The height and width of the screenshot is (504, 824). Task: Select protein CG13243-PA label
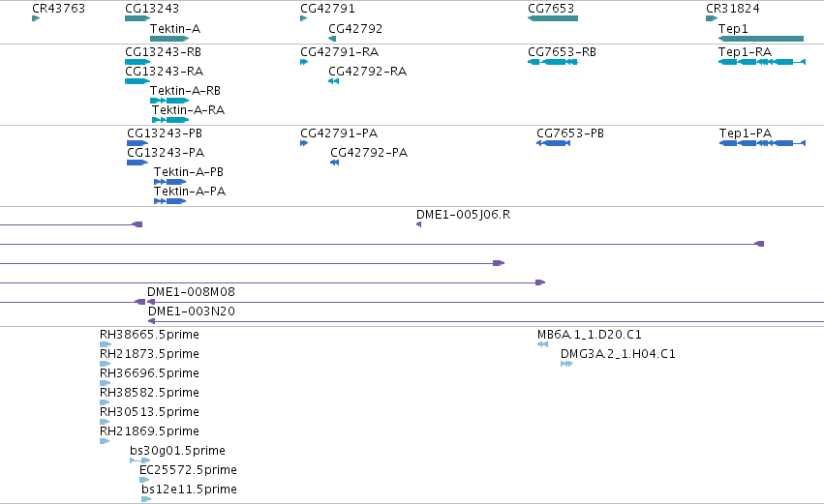[166, 153]
